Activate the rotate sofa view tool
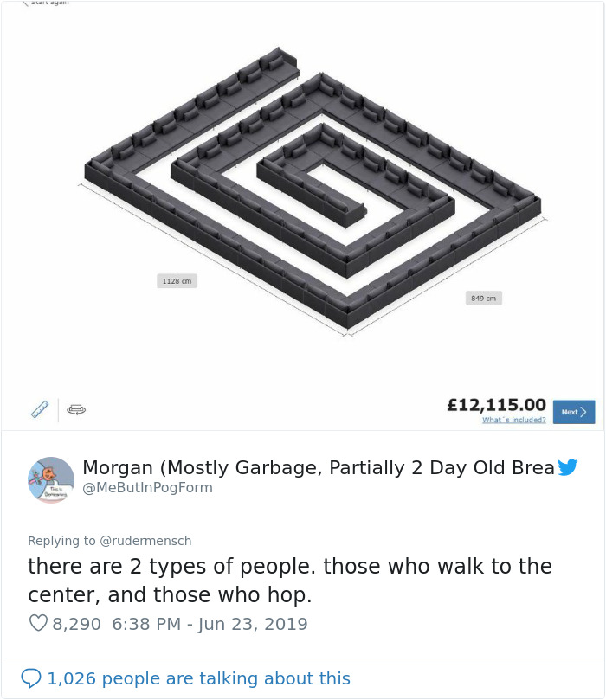This screenshot has width=606, height=700. click(75, 409)
